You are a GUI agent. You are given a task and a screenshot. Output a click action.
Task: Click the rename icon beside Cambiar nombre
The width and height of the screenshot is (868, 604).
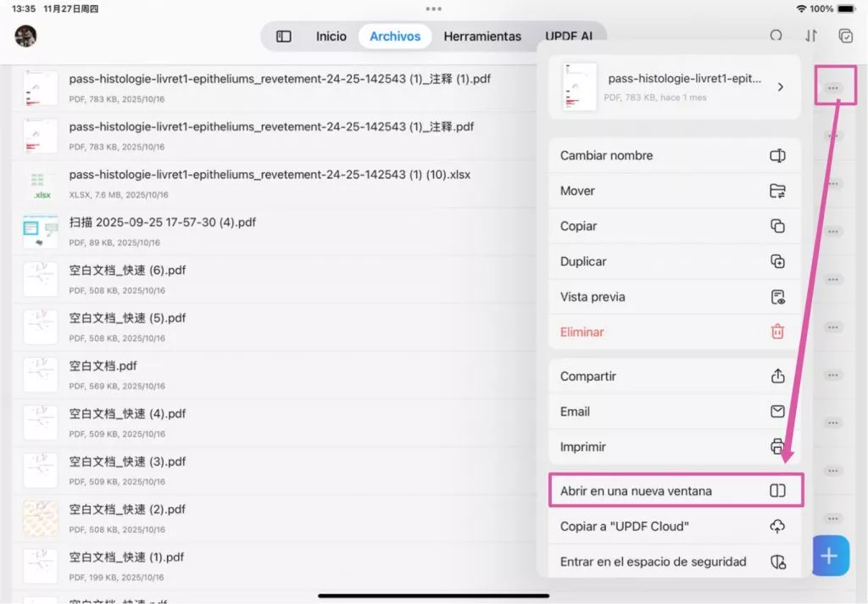point(777,156)
